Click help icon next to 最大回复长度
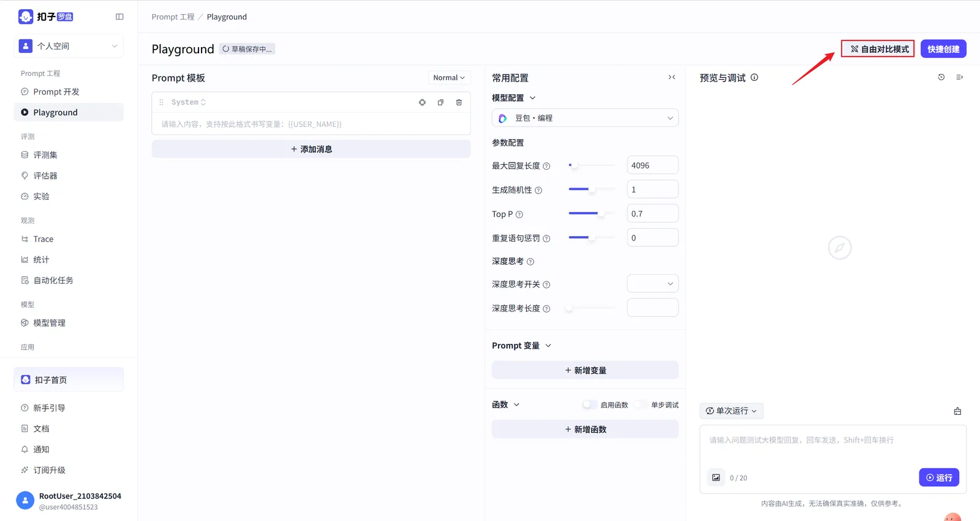This screenshot has width=980, height=521. coord(546,166)
